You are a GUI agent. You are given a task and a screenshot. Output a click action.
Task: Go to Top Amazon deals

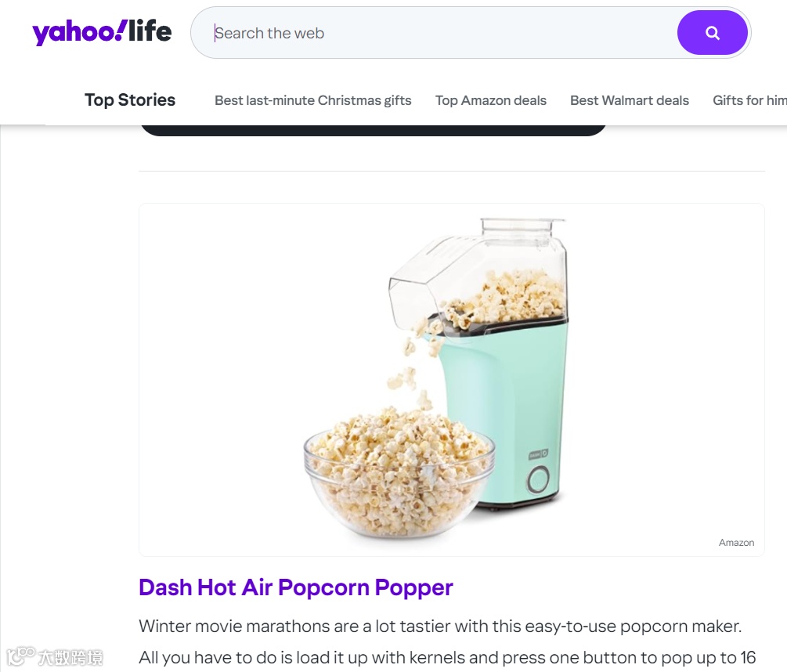click(491, 100)
